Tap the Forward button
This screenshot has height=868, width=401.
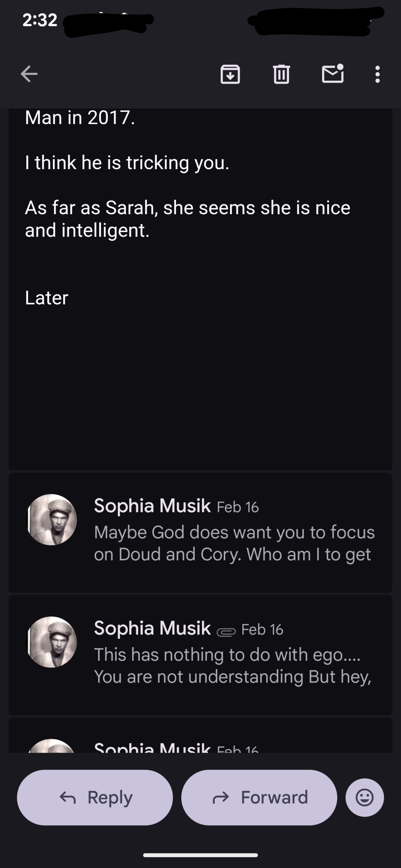(259, 797)
